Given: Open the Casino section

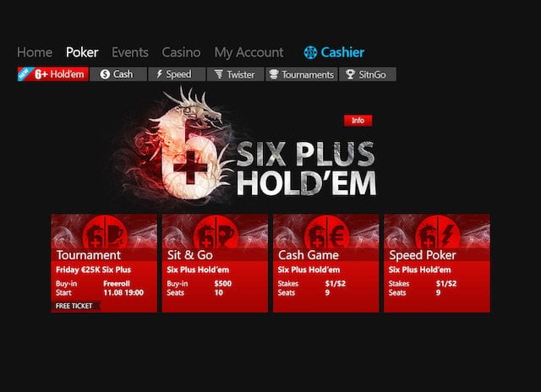Looking at the screenshot, I should (x=181, y=52).
